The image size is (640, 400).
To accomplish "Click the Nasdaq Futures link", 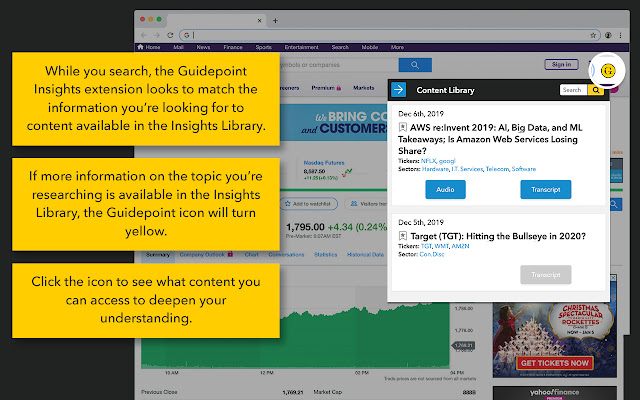I will 324,162.
